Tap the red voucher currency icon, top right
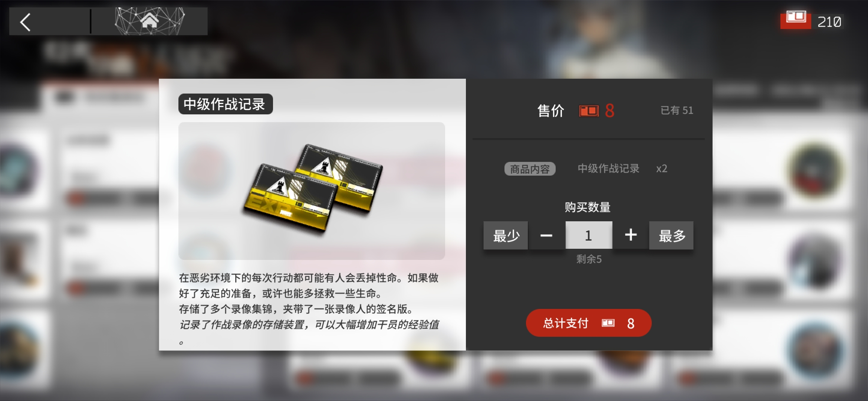 (796, 20)
